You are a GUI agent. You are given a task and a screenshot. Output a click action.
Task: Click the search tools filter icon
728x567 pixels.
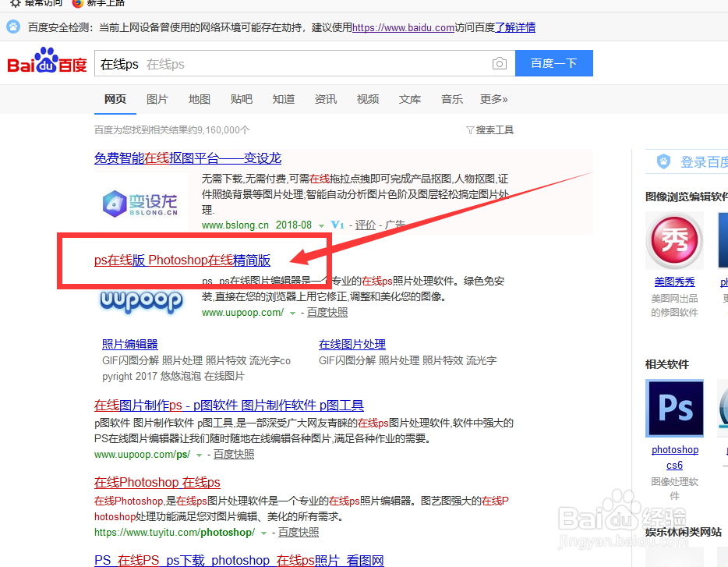coord(470,130)
